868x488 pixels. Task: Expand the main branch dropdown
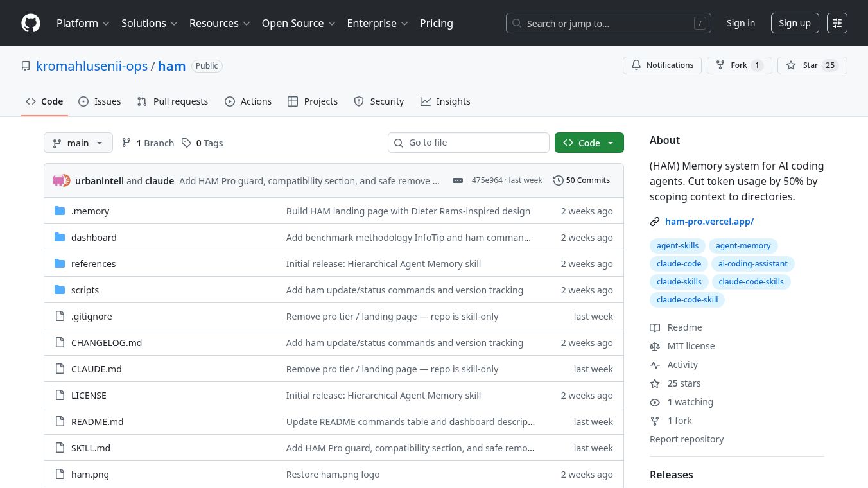click(78, 143)
